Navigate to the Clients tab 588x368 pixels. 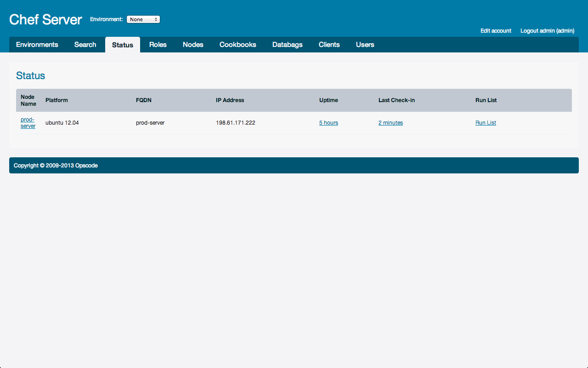pos(329,45)
